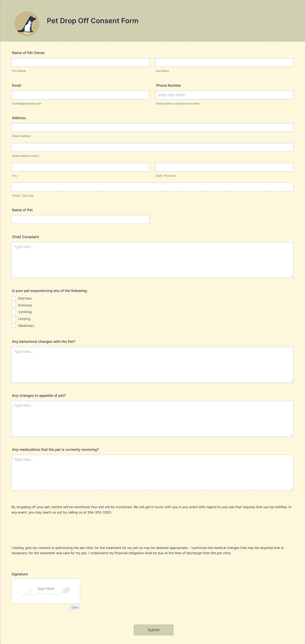Click the Phone Number field
Image resolution: width=305 pixels, height=644 pixels.
click(225, 95)
